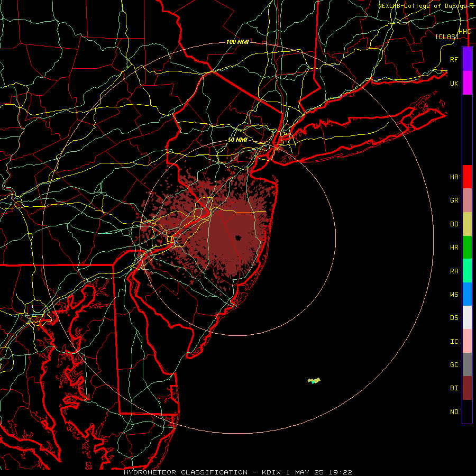476x476 pixels.
Task: Select the IC light pink swatch
Action: click(x=467, y=341)
